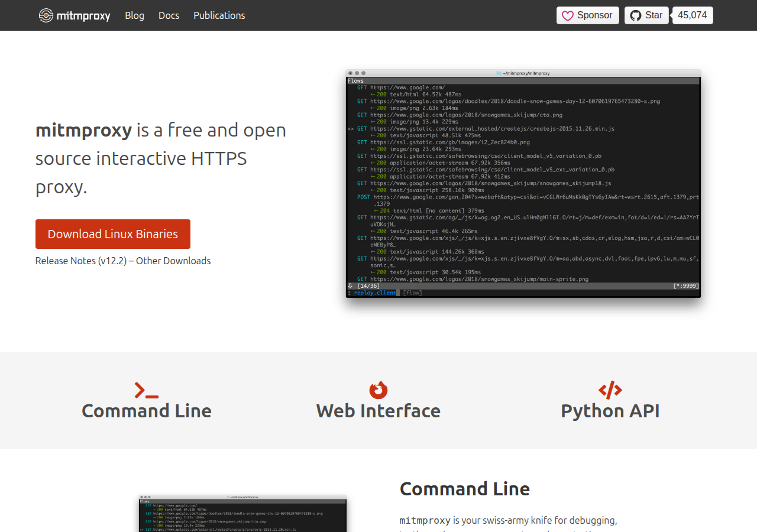This screenshot has width=757, height=532.
Task: Open the Blog page from the navbar
Action: click(x=134, y=15)
